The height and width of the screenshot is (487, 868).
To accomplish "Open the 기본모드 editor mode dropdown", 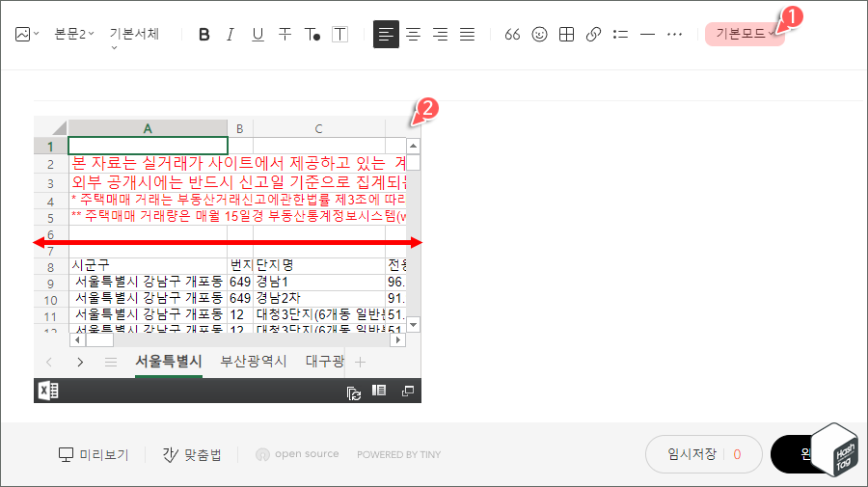I will [745, 34].
